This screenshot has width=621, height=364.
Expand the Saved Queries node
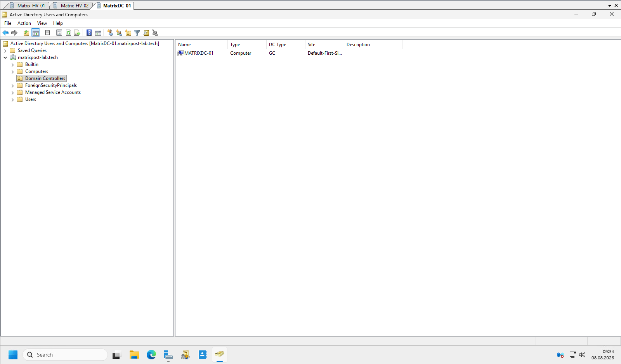coord(5,51)
